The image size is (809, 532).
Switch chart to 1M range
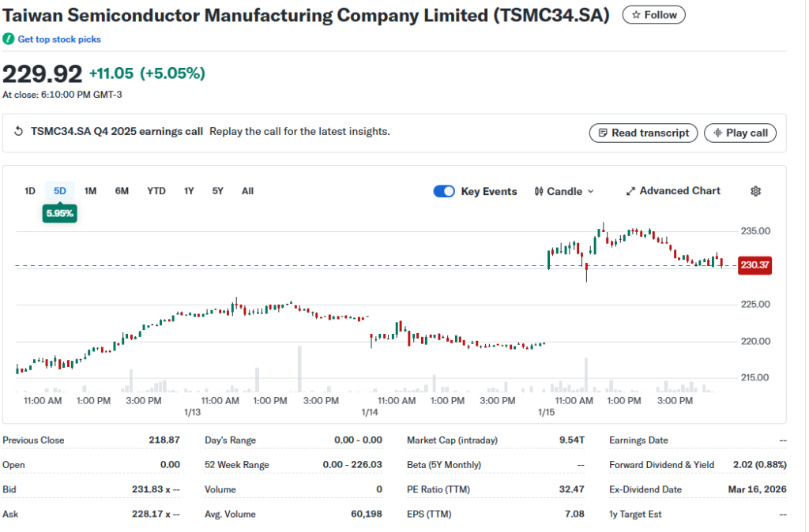(90, 191)
